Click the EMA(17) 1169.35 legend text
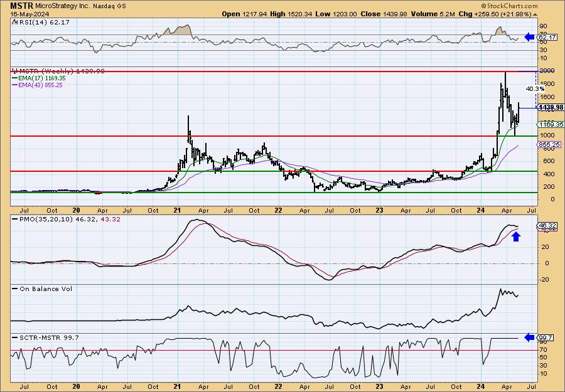This screenshot has width=565, height=392. pyautogui.click(x=42, y=78)
